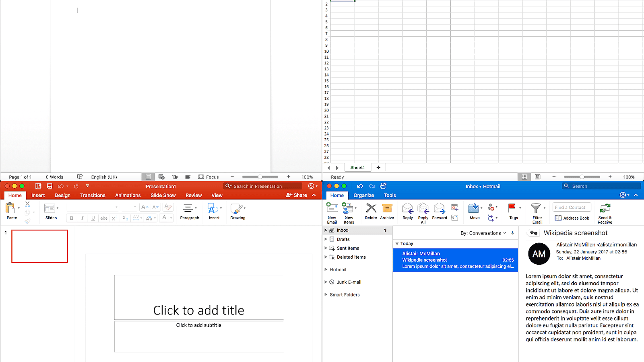Click the proofing status icon in Word

[x=80, y=177]
